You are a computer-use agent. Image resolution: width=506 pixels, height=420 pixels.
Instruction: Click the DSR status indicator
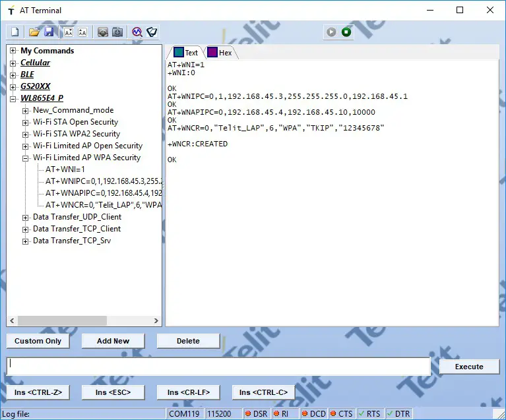256,414
